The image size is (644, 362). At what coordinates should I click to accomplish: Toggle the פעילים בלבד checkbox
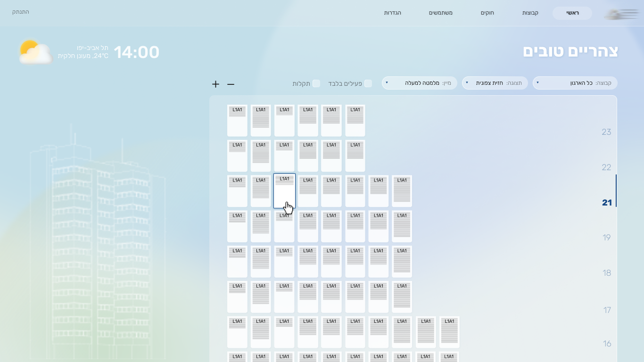click(x=368, y=83)
